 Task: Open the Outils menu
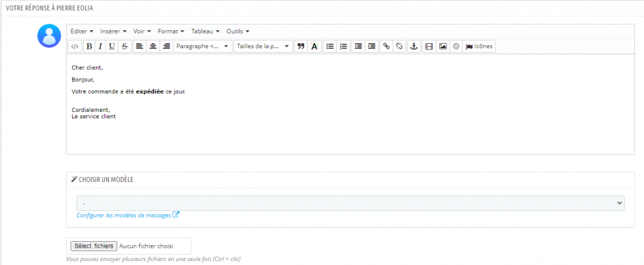click(x=238, y=31)
